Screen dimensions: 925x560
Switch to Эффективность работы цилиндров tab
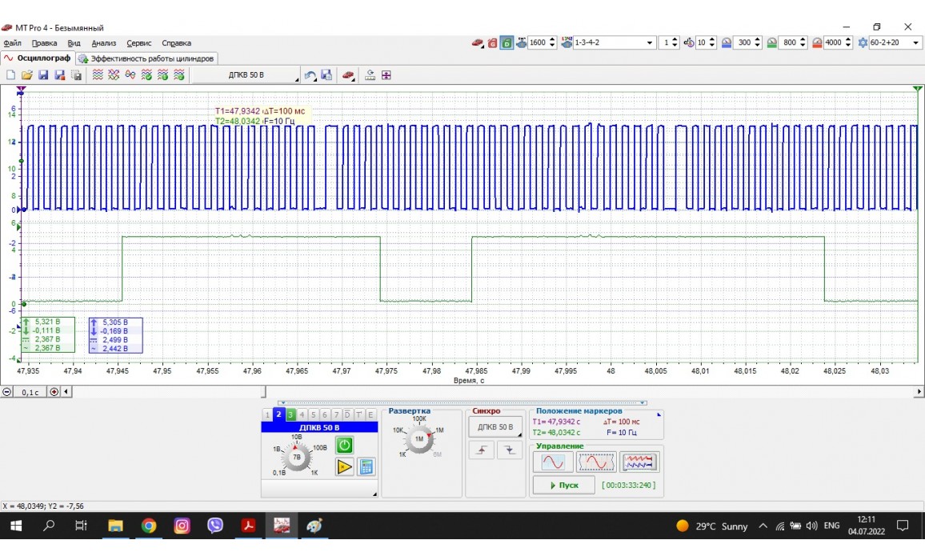[x=147, y=58]
